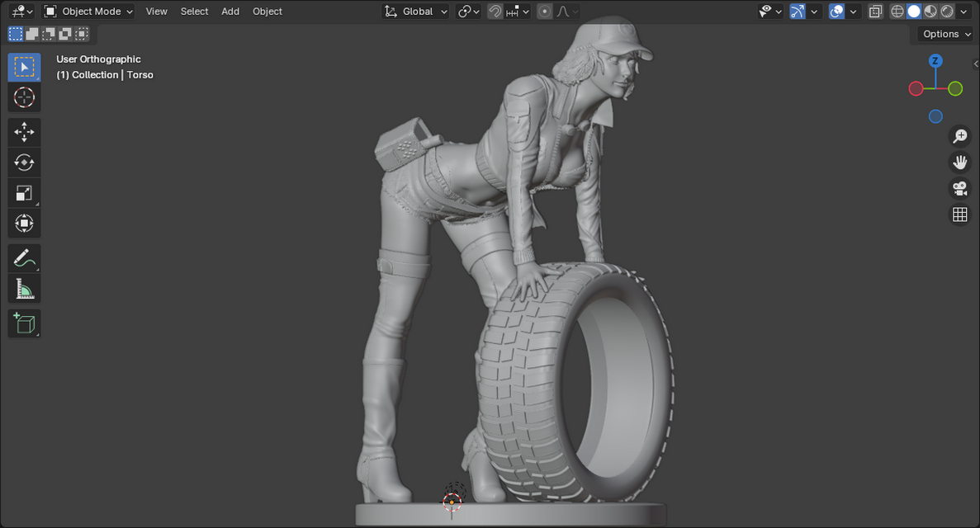Image resolution: width=980 pixels, height=528 pixels.
Task: Open the editor type dropdown
Action: tap(21, 12)
